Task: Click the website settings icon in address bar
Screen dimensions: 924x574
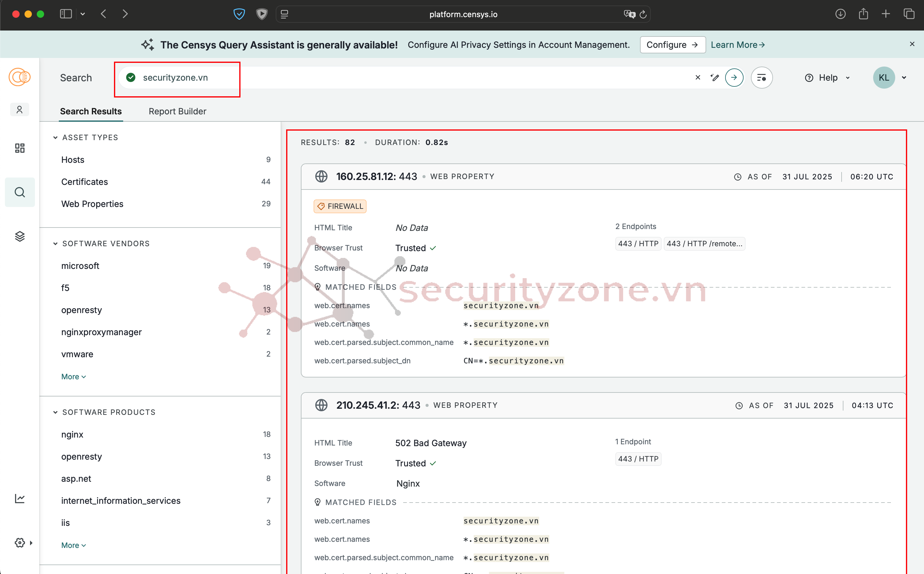Action: click(285, 14)
